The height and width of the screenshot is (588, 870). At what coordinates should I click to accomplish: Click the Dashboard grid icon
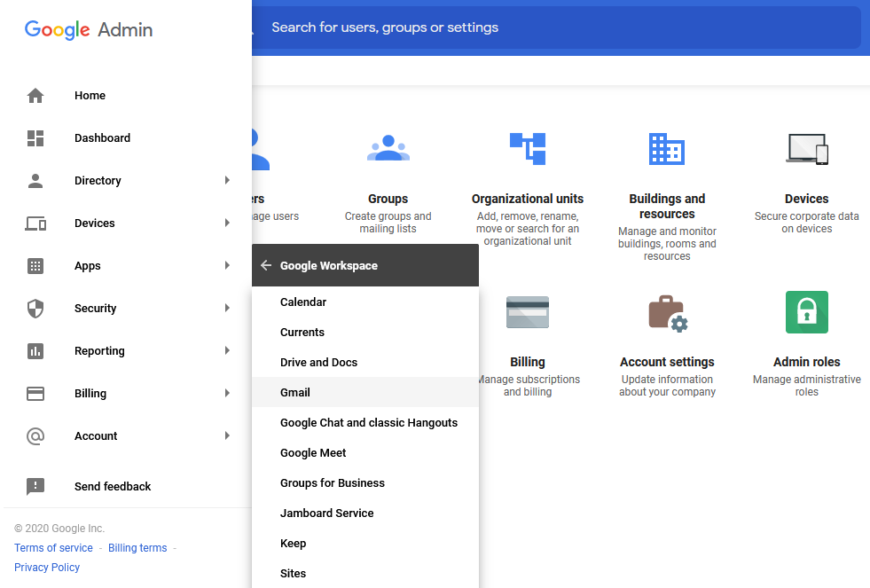[x=35, y=138]
